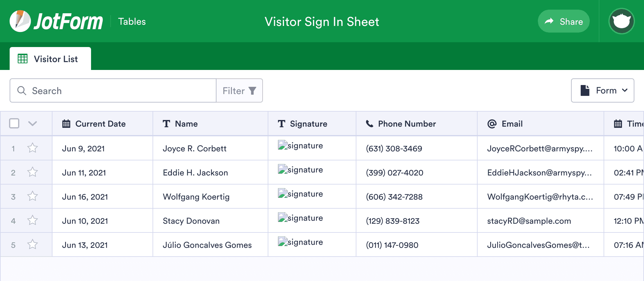Click the search magnifier icon

tap(22, 90)
